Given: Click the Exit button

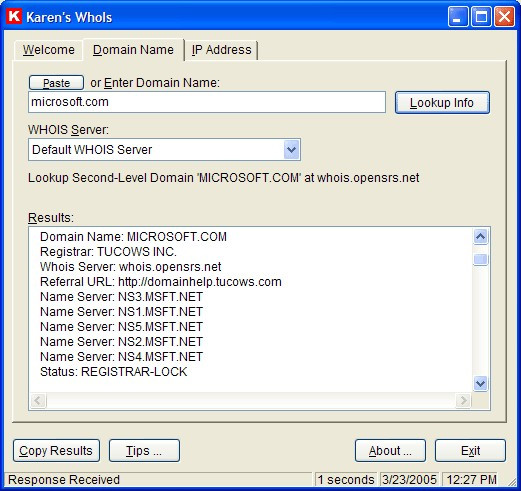Looking at the screenshot, I should pos(470,451).
